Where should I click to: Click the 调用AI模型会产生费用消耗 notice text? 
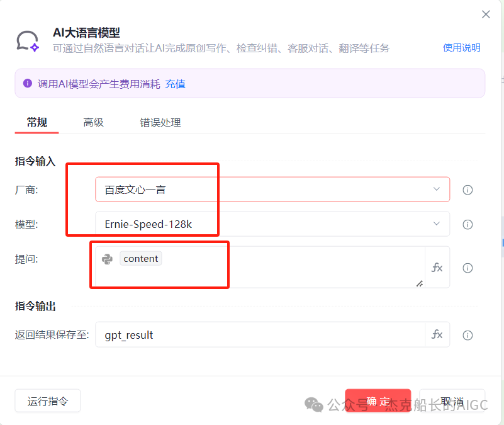(x=99, y=84)
